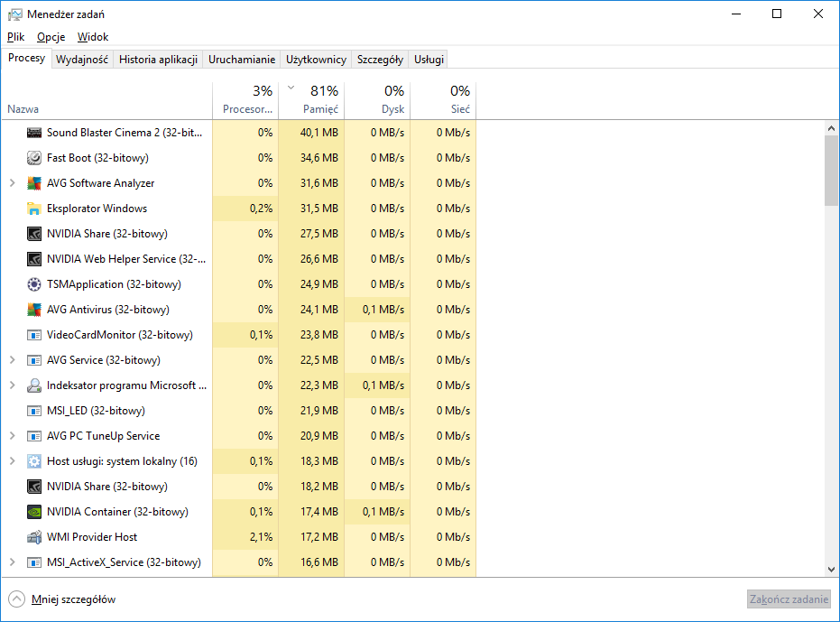
Task: Click the Sound Blaster Cinema 2 process icon
Action: tap(34, 133)
